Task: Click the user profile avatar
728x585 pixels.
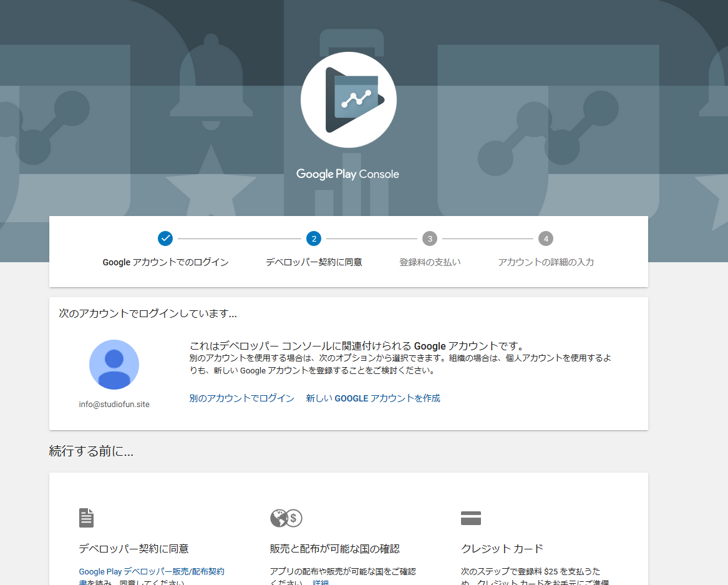Action: (114, 365)
